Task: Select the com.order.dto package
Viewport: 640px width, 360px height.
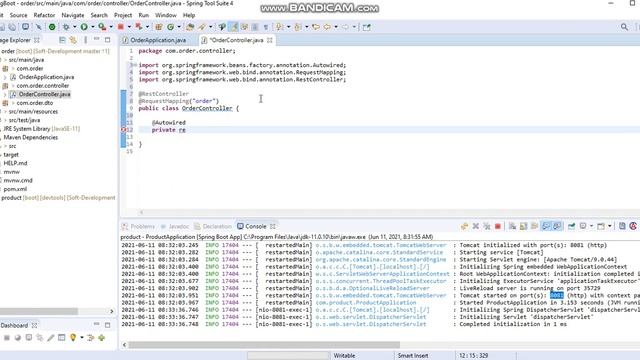Action: click(x=35, y=103)
